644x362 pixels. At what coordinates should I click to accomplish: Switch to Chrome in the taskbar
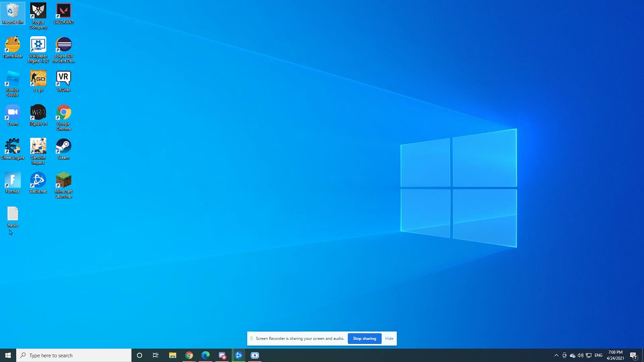[x=189, y=355]
